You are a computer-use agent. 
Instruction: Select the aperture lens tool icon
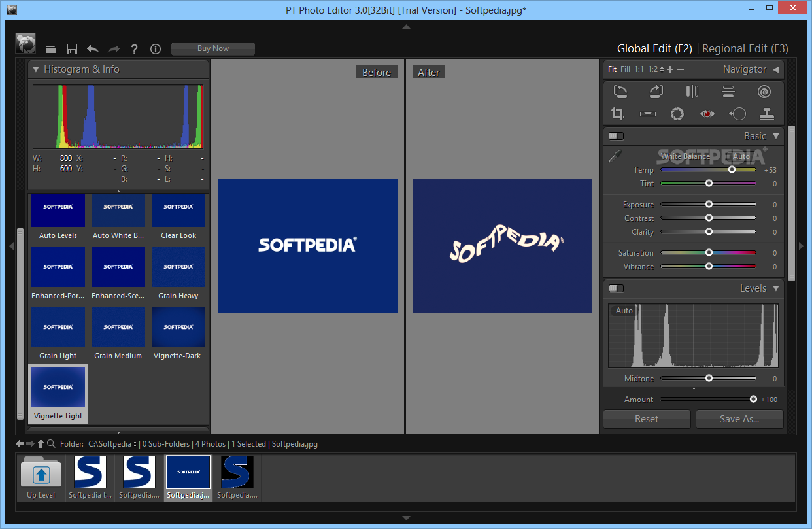[x=677, y=114]
